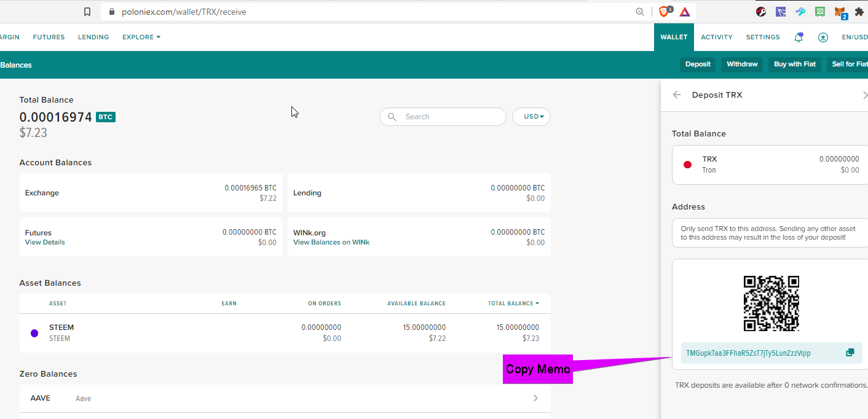The image size is (868, 419).
Task: Click the zoom magnifier in address bar
Action: (x=640, y=12)
